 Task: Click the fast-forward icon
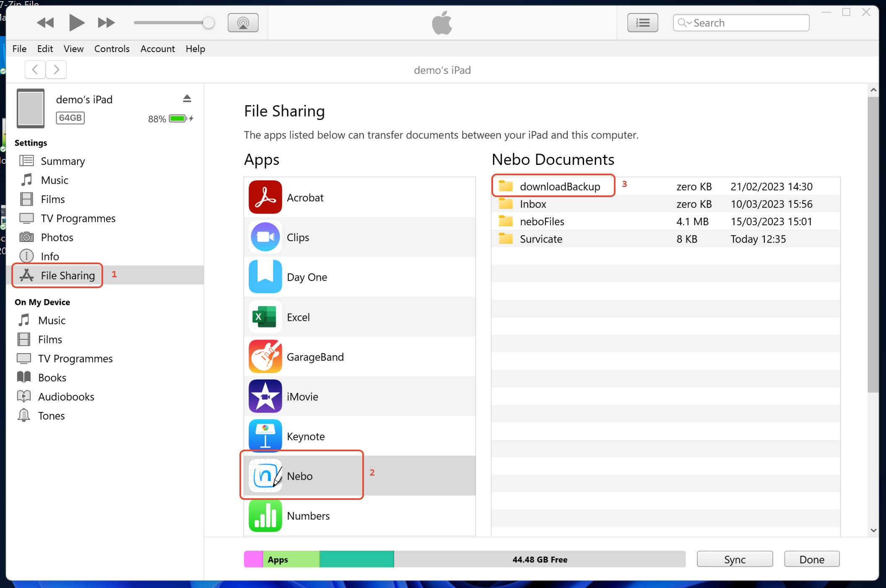click(106, 23)
